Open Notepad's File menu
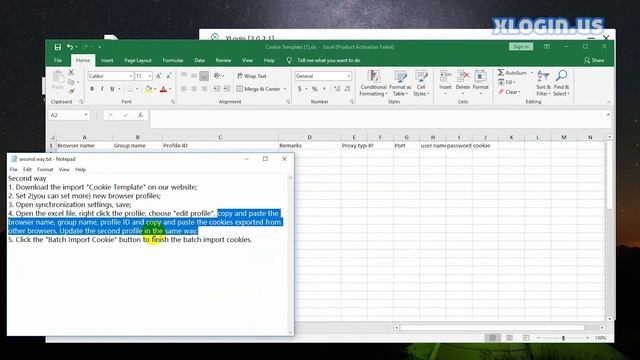Image resolution: width=640 pixels, height=360 pixels. [13, 169]
